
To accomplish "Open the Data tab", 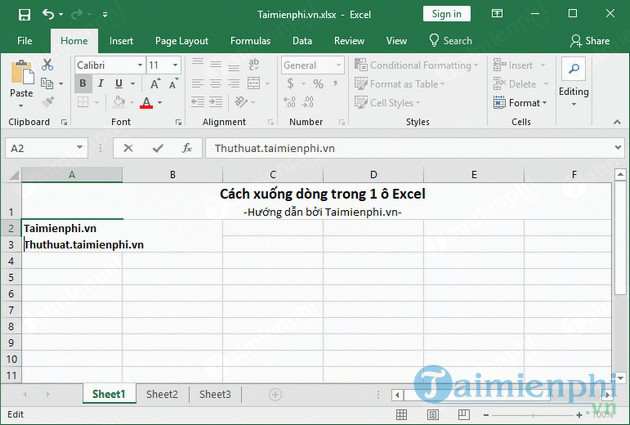I will click(x=302, y=41).
